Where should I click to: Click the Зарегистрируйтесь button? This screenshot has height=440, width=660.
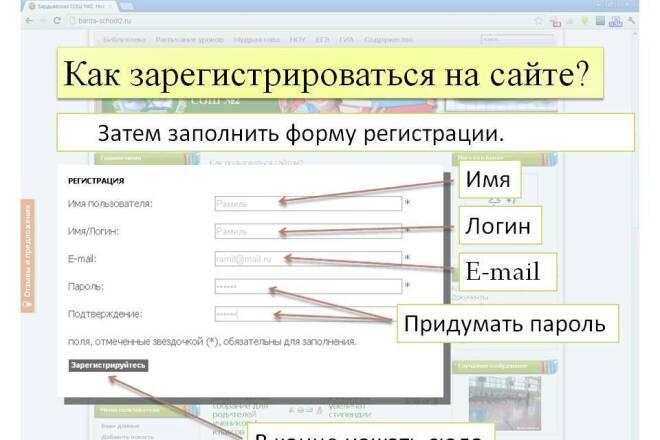[108, 365]
